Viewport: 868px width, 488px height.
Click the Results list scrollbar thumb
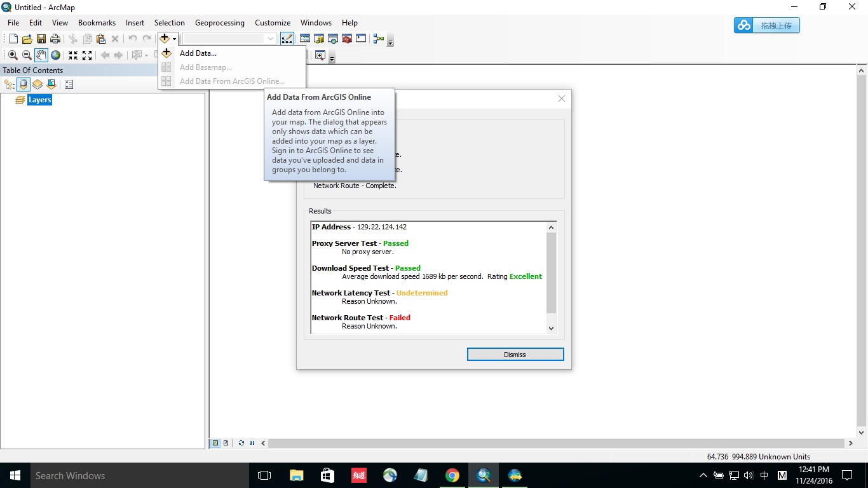551,273
